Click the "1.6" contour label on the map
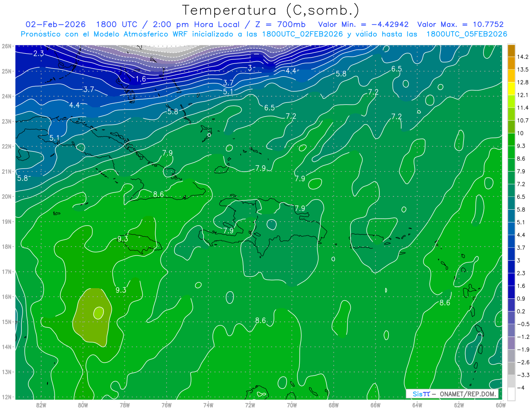 coord(141,79)
